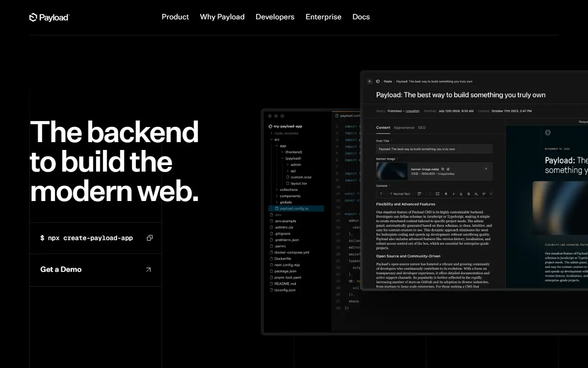Go to Docs
This screenshot has width=588, height=368.
click(x=361, y=17)
